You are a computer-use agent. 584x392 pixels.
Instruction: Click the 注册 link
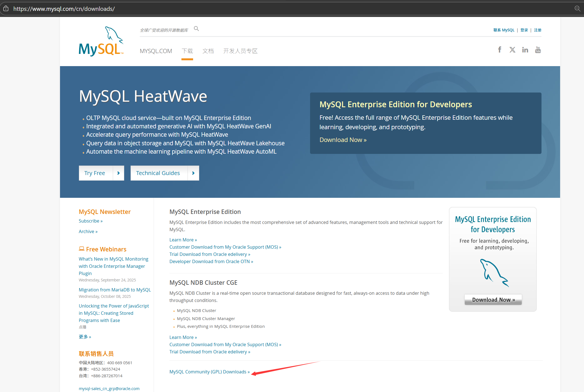[x=538, y=30]
